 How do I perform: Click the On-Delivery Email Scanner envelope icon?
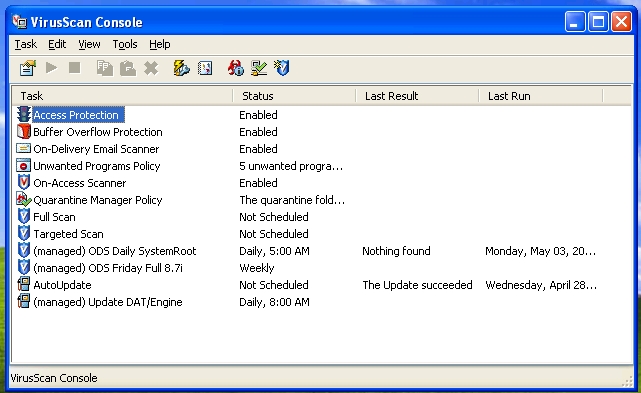[x=23, y=148]
